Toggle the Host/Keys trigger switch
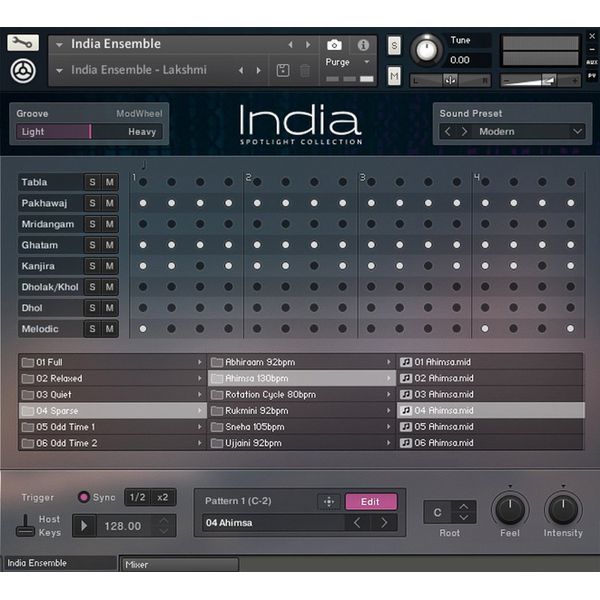This screenshot has width=600, height=600. [25, 526]
